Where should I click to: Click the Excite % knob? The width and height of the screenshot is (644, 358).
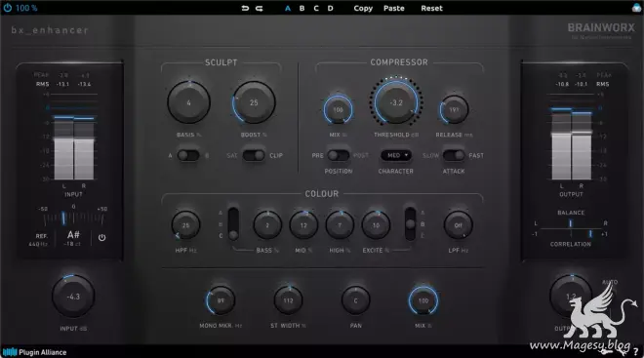point(376,225)
